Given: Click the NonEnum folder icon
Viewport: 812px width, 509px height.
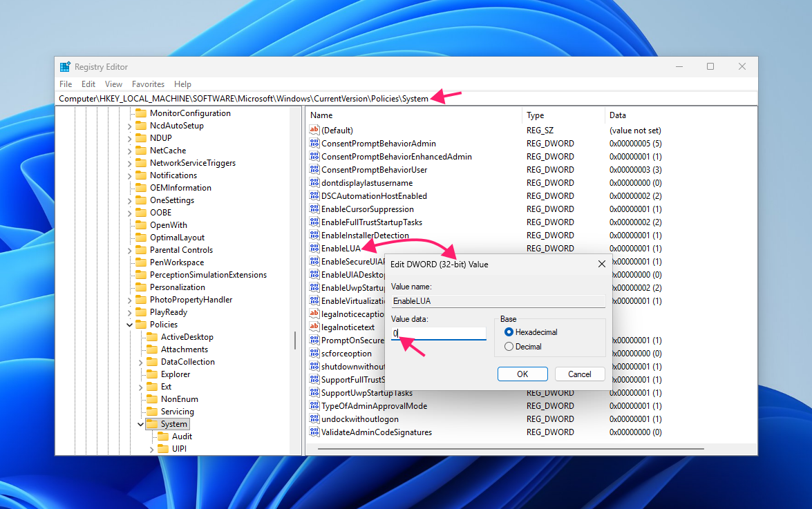Looking at the screenshot, I should click(152, 398).
